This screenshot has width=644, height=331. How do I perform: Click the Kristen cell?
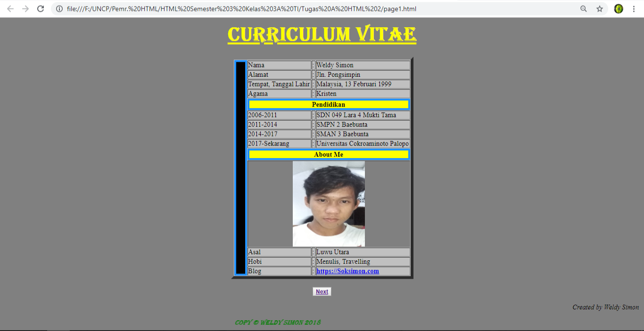[x=363, y=94]
